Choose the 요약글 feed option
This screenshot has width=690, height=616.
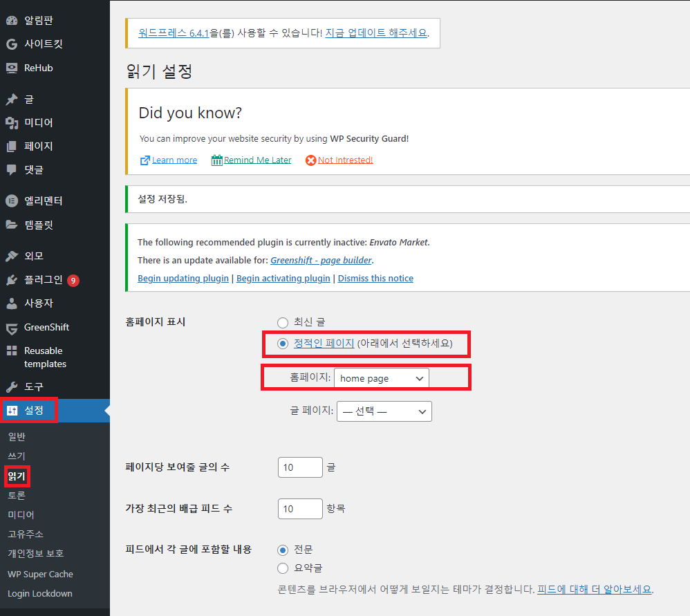click(282, 568)
